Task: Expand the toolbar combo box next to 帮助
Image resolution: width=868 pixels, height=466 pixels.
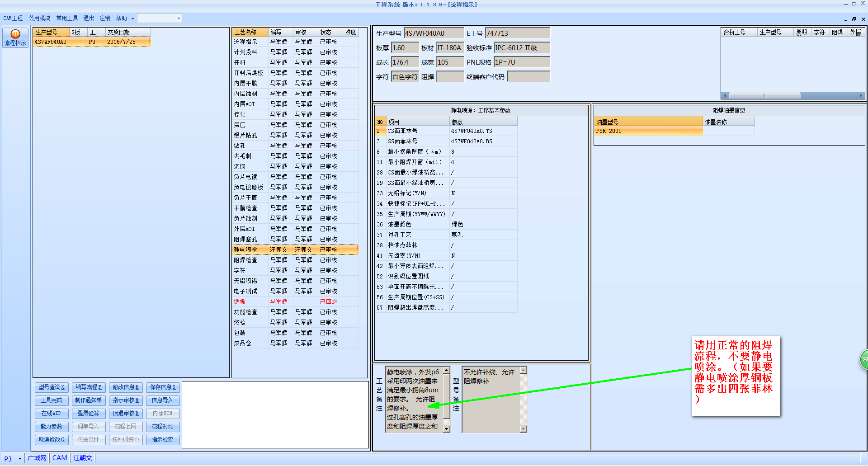Action: 179,19
